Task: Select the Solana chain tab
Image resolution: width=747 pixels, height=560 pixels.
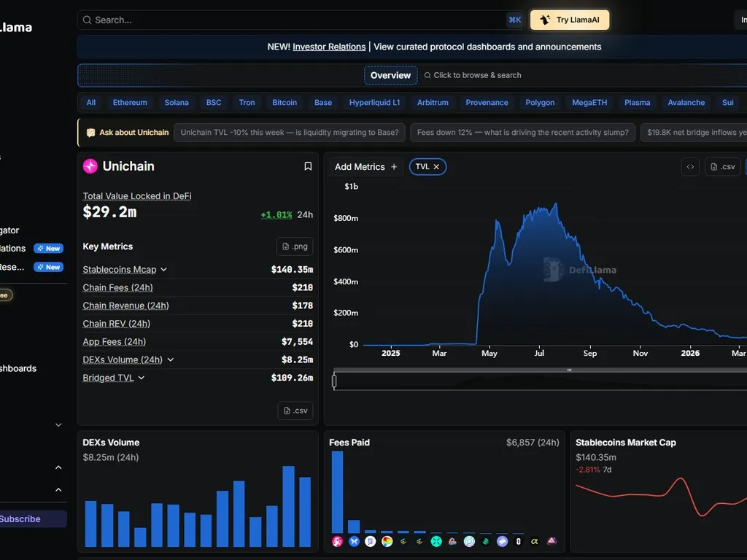Action: click(177, 102)
